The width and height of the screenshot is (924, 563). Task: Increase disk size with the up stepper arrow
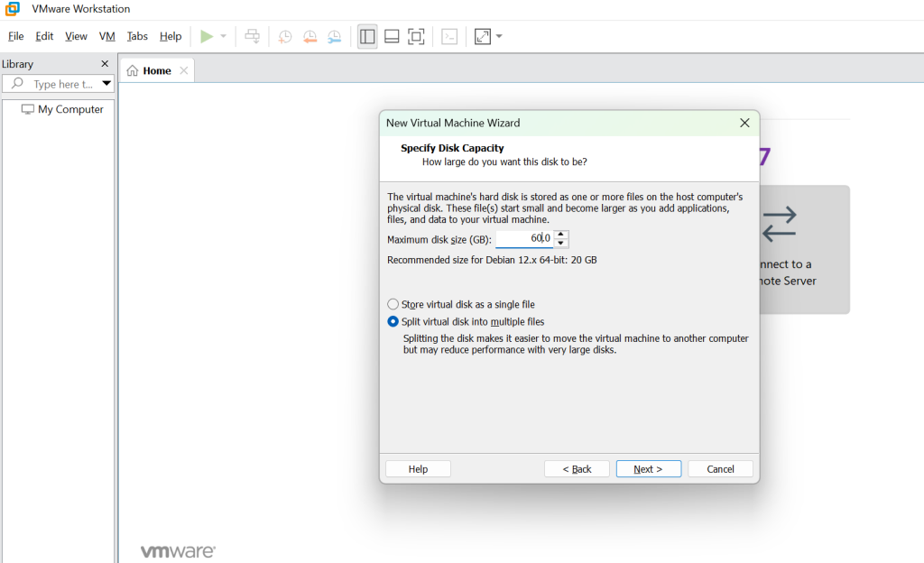click(x=561, y=235)
